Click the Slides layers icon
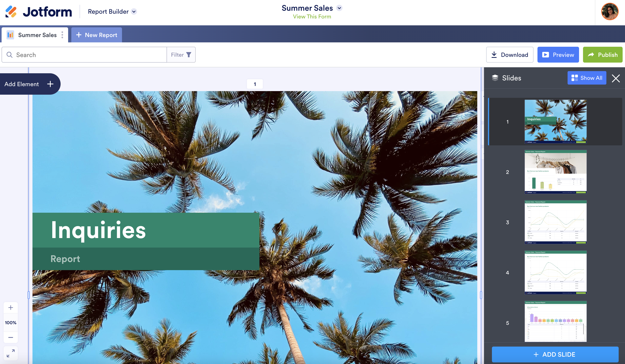The width and height of the screenshot is (625, 364). point(495,78)
